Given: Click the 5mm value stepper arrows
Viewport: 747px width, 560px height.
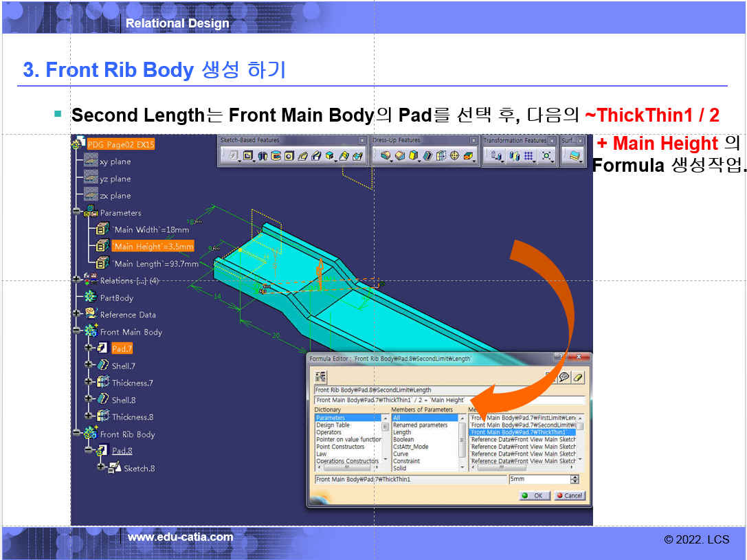Looking at the screenshot, I should point(575,479).
